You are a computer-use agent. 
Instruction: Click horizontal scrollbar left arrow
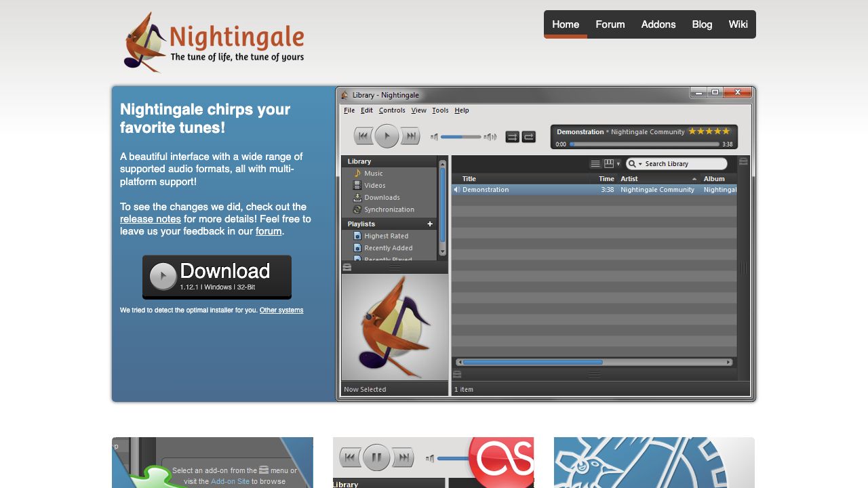(459, 363)
